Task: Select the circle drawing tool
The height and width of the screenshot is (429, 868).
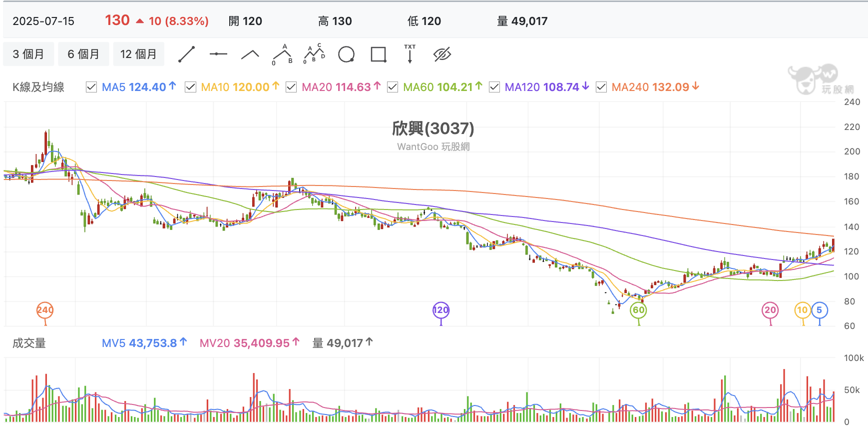Action: (346, 54)
